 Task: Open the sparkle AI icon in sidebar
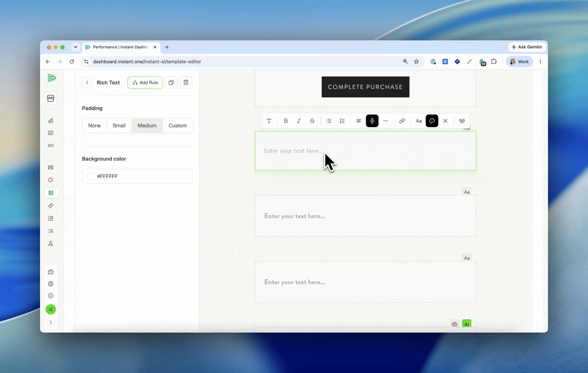[51, 206]
